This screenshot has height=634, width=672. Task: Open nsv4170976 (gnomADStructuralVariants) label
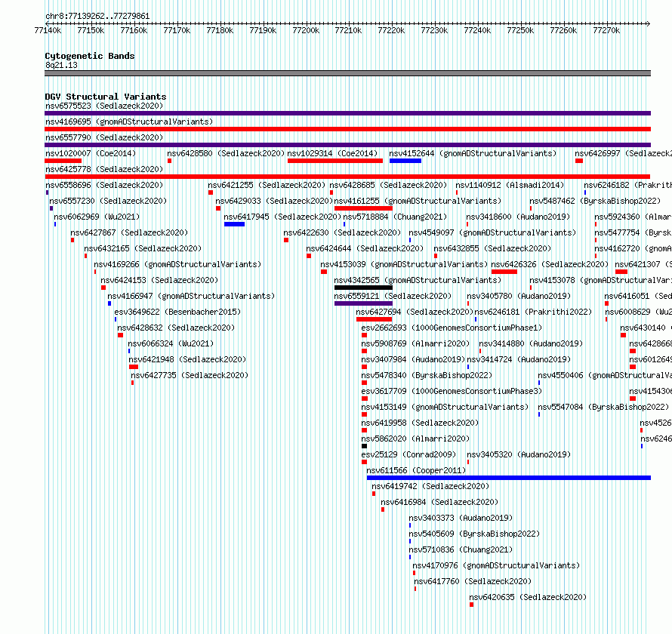(496, 565)
